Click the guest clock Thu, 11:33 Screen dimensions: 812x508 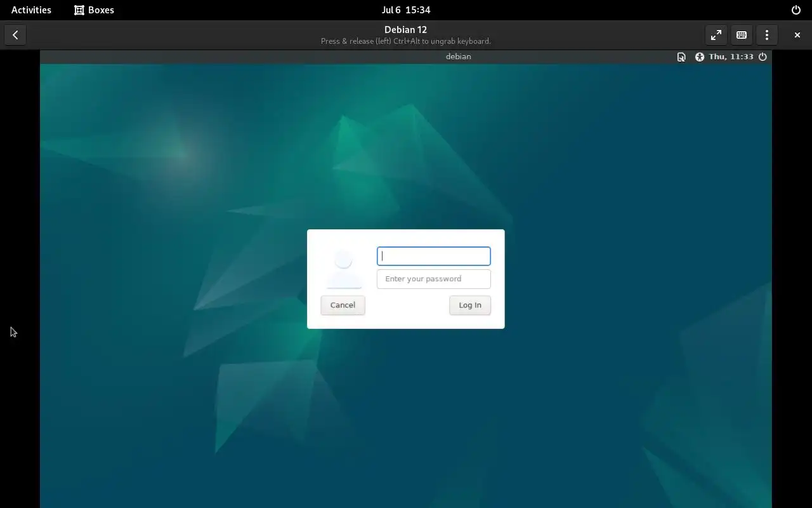(x=731, y=57)
